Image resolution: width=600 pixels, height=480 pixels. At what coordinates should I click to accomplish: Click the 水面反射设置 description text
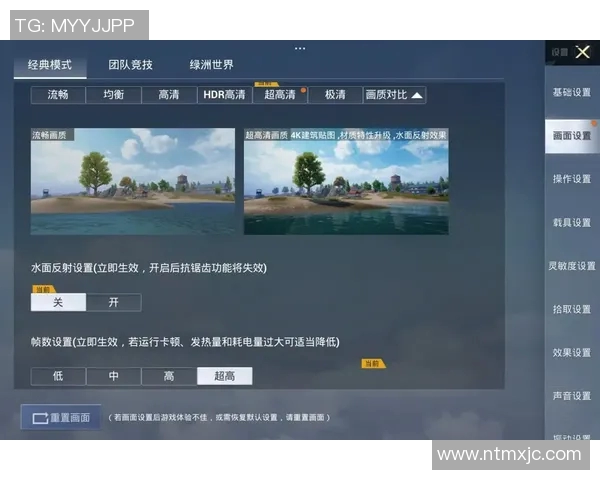(x=149, y=268)
